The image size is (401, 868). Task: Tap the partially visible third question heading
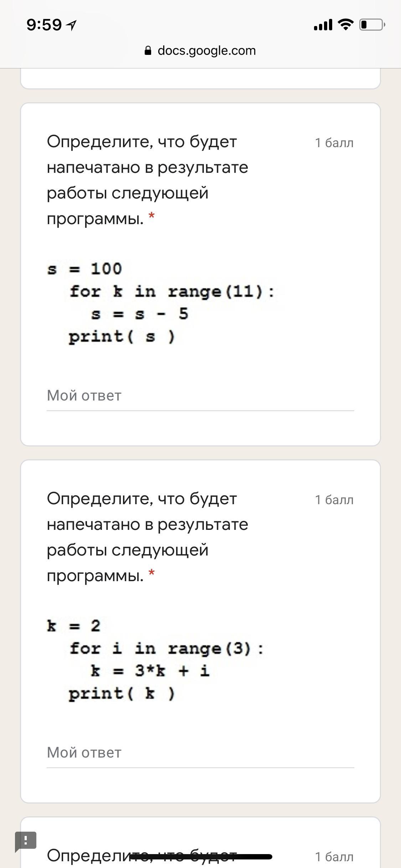142,856
